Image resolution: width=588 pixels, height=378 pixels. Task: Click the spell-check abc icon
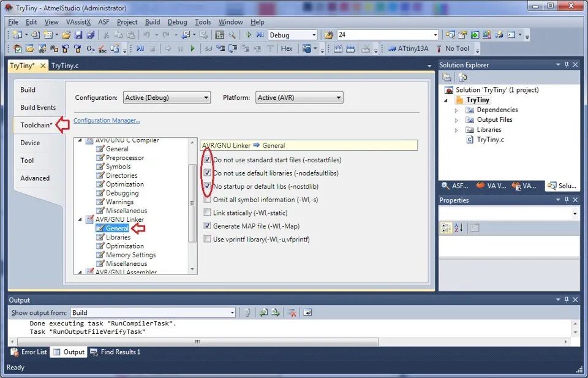click(x=102, y=48)
